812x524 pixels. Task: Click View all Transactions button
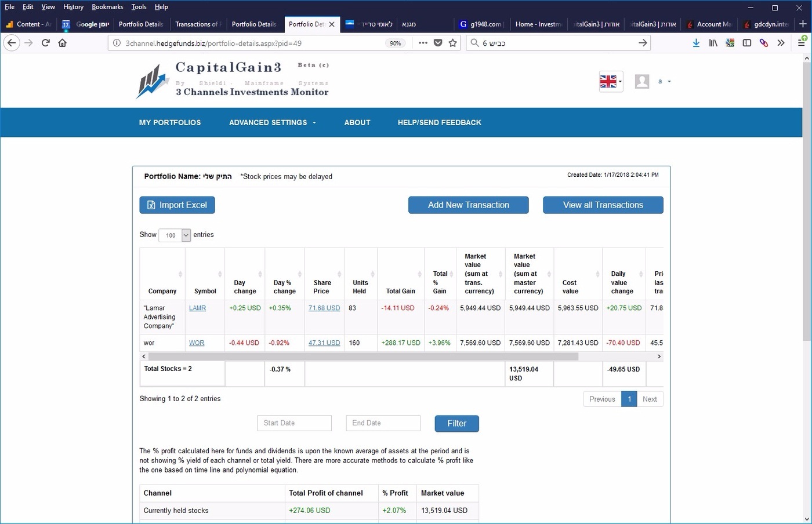603,205
